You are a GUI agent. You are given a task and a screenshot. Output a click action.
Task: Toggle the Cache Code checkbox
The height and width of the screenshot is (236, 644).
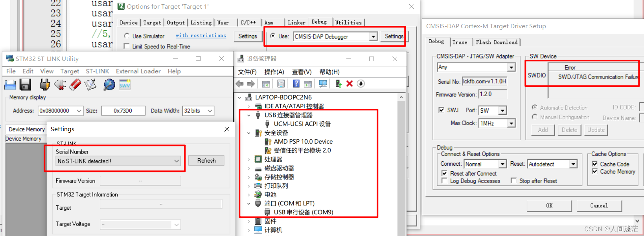[x=594, y=164]
